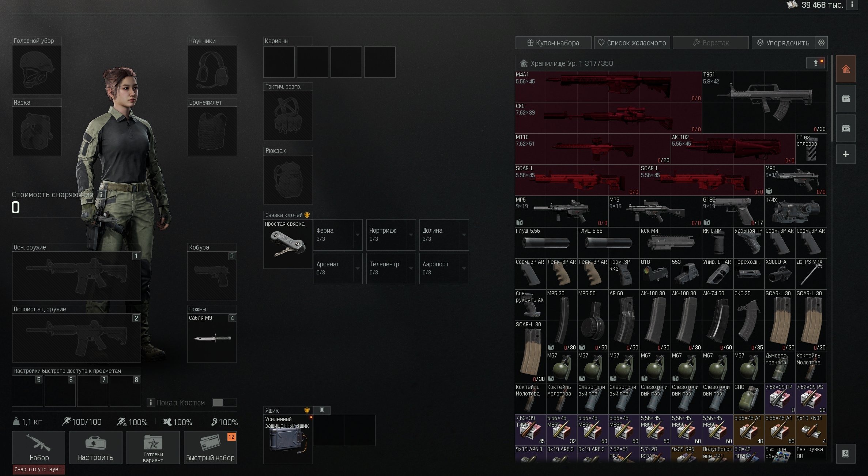Open the Быстрый набор tab
868x476 pixels.
(x=210, y=447)
